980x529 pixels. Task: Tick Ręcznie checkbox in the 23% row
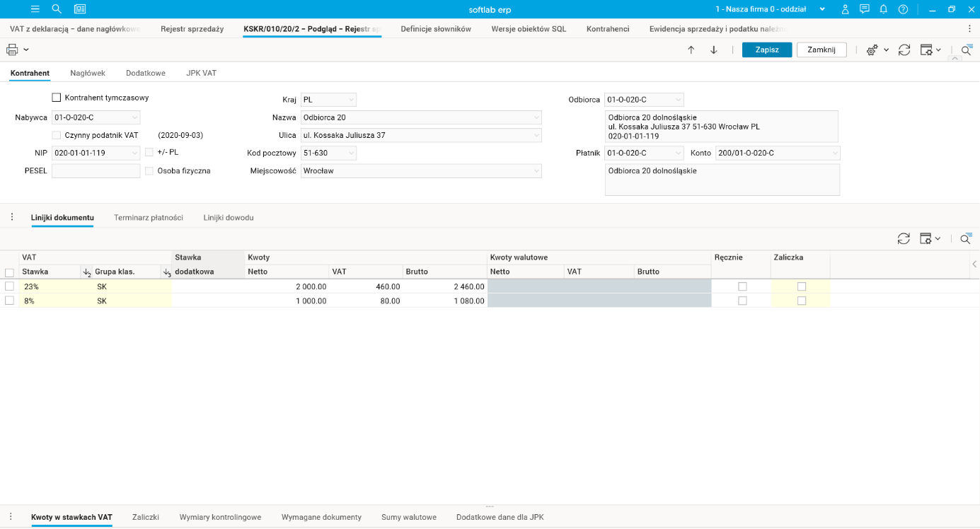[742, 286]
